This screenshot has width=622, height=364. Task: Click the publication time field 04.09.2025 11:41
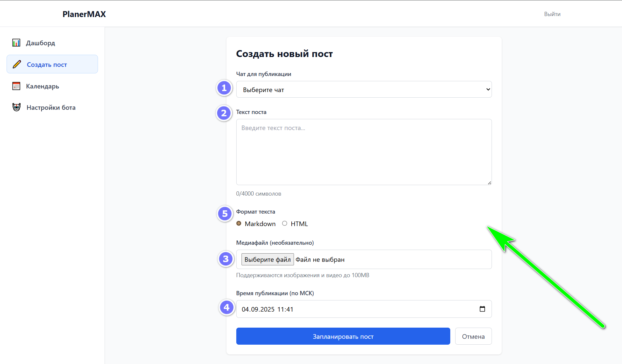pos(364,309)
